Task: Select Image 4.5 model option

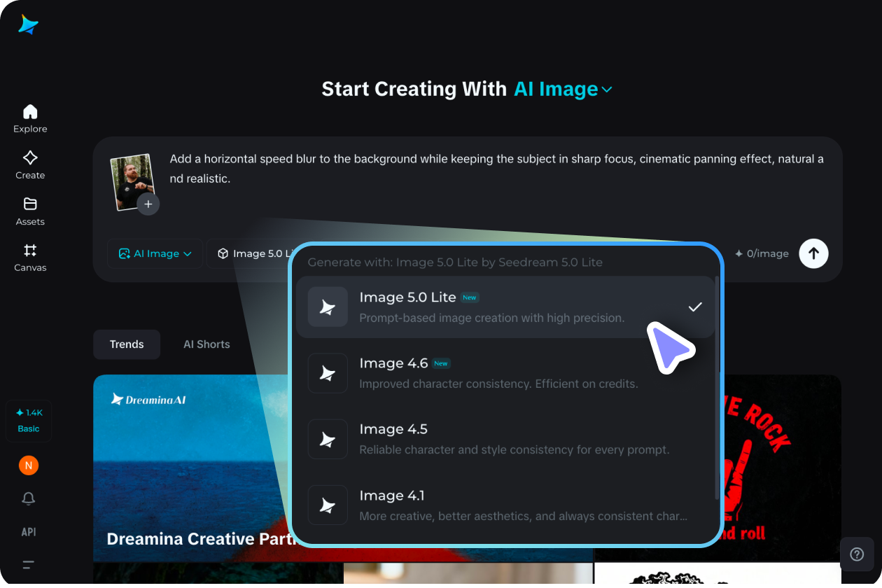Action: (x=505, y=439)
